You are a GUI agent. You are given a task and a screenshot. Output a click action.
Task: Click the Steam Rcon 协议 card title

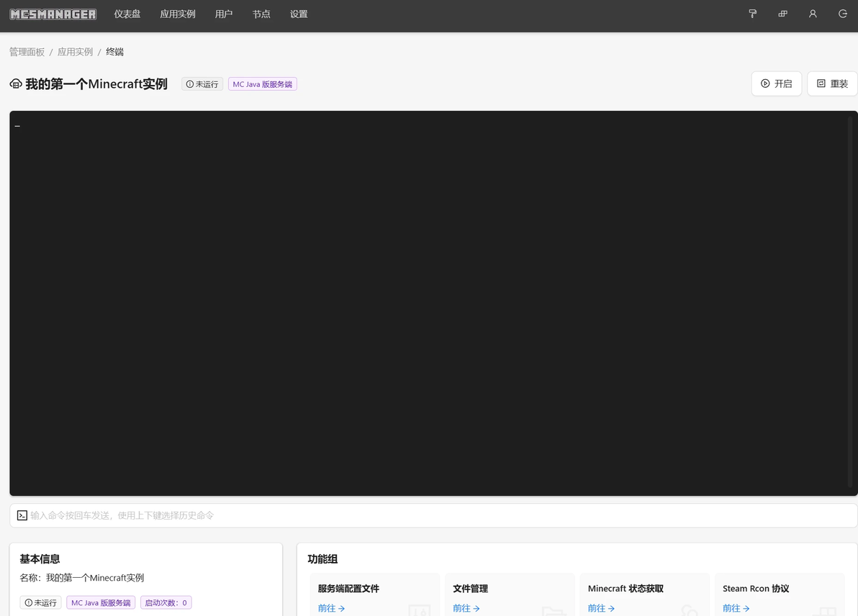[x=756, y=589]
